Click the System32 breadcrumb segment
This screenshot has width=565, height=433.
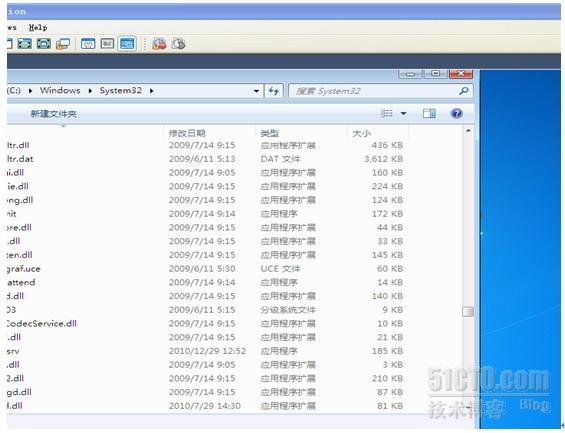(121, 90)
